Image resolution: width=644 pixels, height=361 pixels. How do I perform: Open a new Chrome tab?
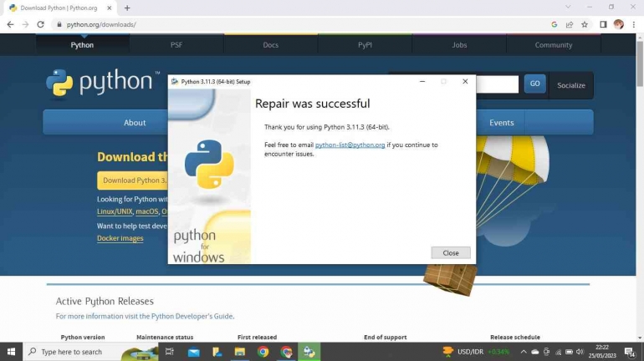(127, 8)
